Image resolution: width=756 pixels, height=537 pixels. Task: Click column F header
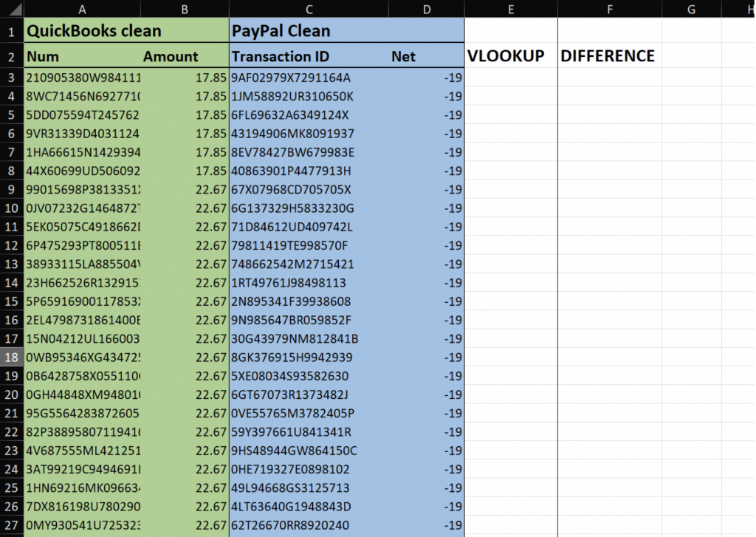[x=609, y=9]
